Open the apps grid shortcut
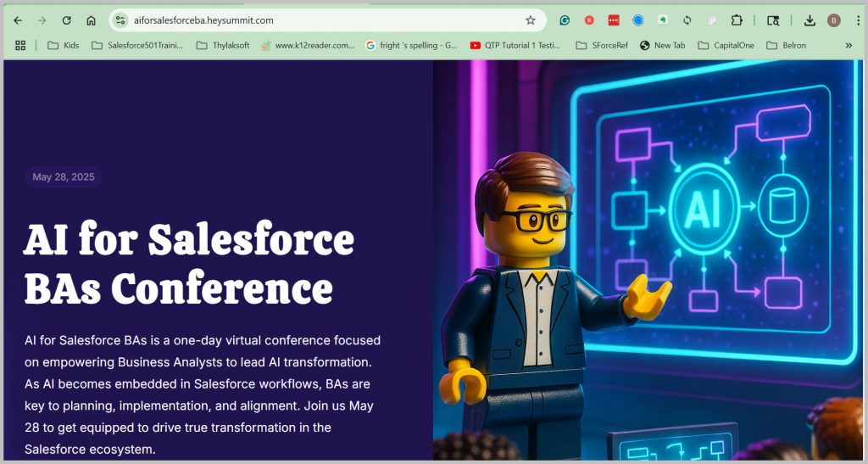This screenshot has width=868, height=464. (x=20, y=46)
